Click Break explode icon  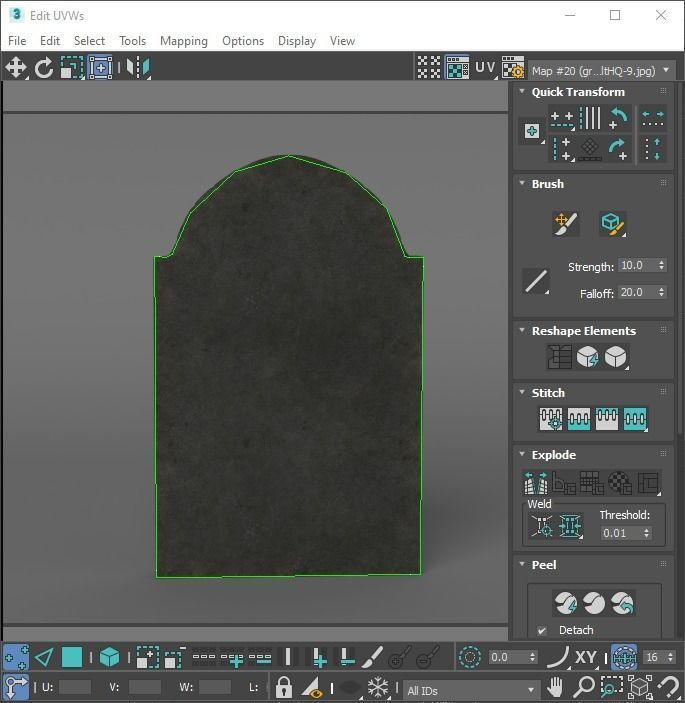tap(536, 482)
